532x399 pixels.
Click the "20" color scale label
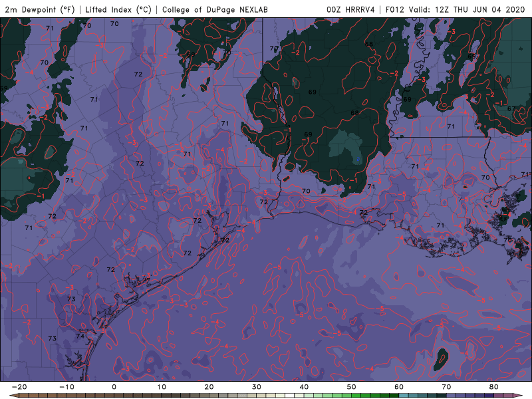click(209, 387)
